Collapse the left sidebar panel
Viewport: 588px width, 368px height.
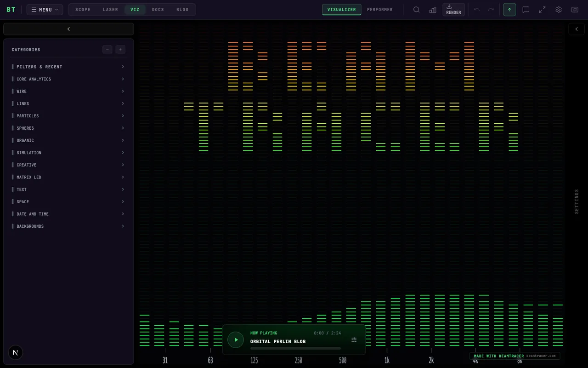[68, 29]
